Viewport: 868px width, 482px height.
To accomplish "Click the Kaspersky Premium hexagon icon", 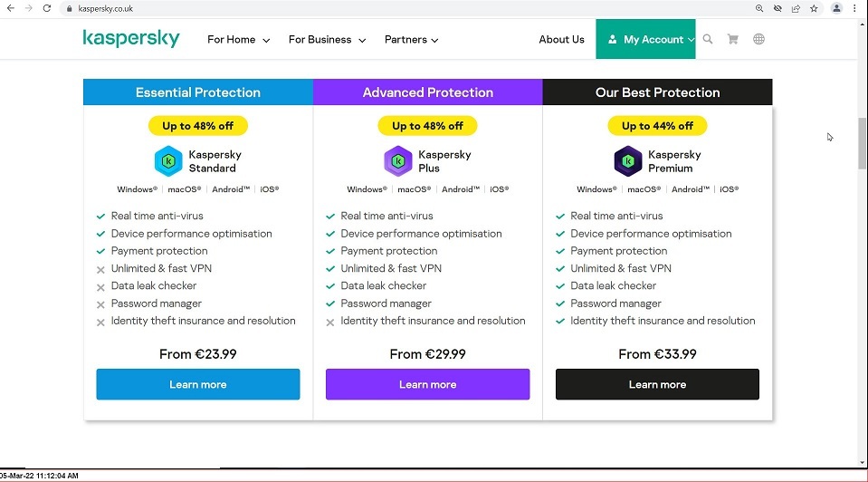I will (628, 161).
